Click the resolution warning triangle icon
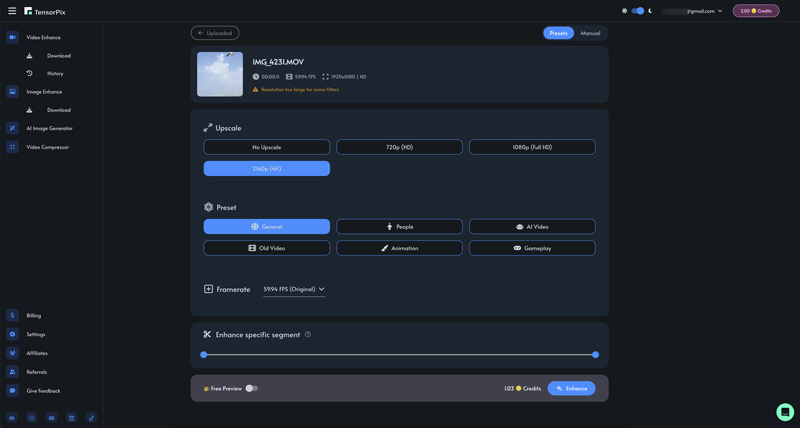 pos(256,89)
